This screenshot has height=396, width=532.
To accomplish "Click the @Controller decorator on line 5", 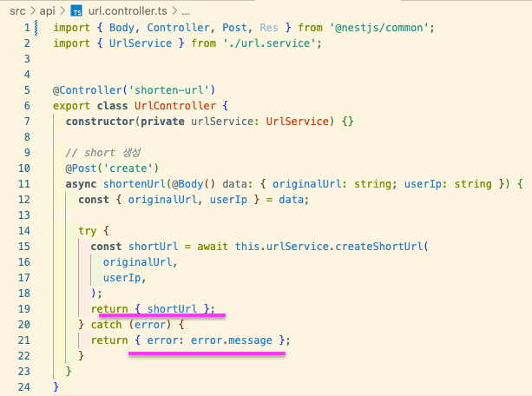I will tap(88, 90).
